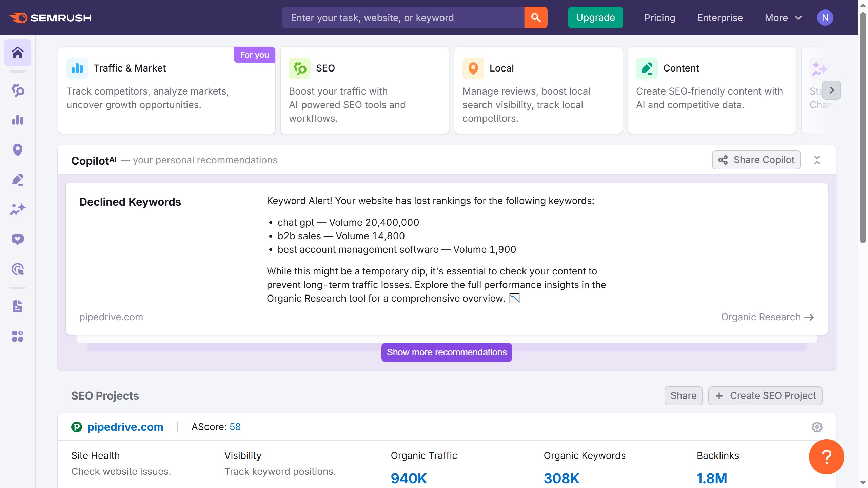This screenshot has width=868, height=488.
Task: Click the Share Copilot button
Action: 756,160
